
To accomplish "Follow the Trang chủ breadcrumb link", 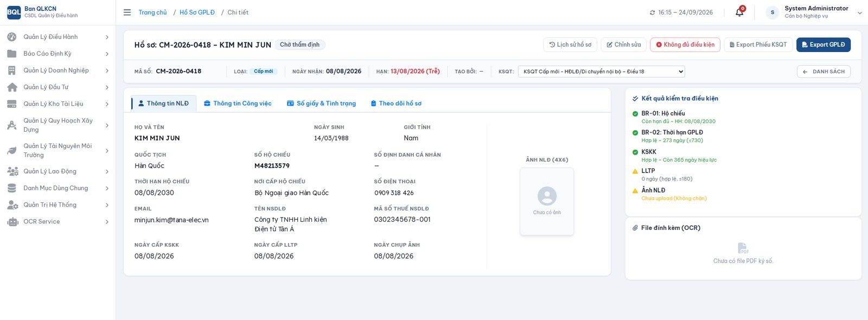I will (x=152, y=12).
